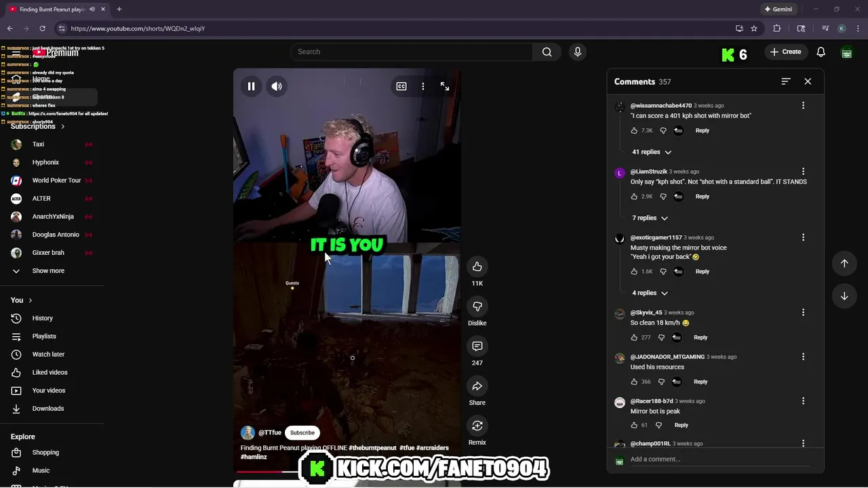Reply to @LiamStruzik comment
Screen dimensions: 868x488
pos(703,197)
